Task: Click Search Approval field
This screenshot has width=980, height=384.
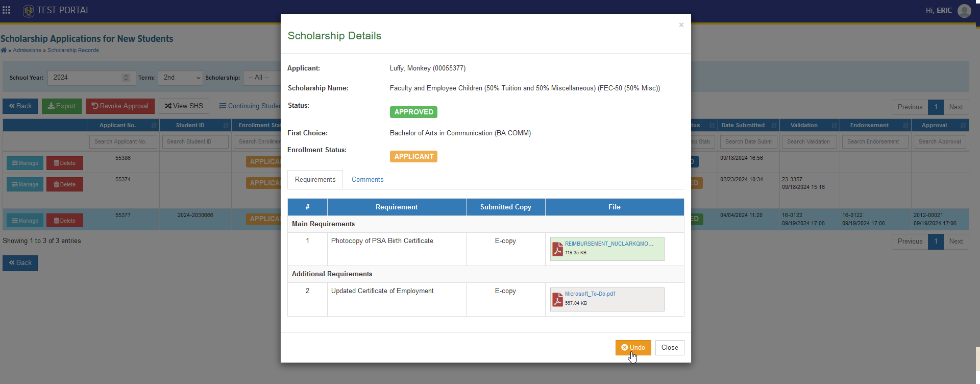Action: (x=940, y=142)
